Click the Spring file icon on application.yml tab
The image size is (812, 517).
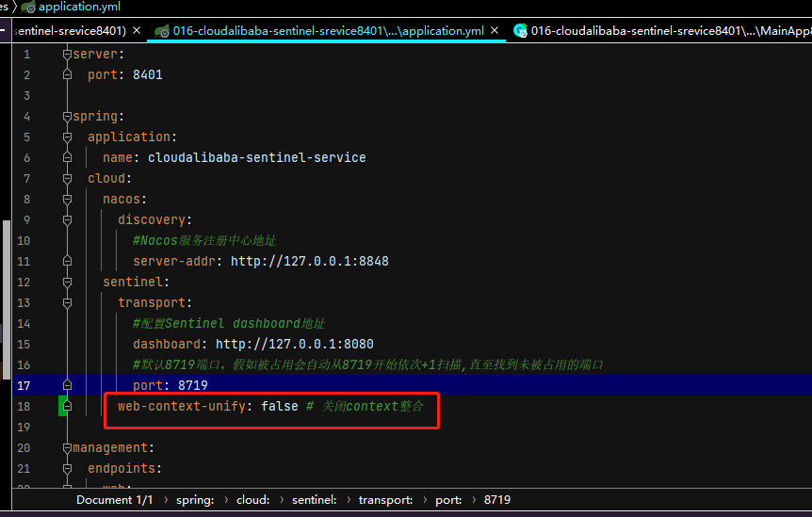point(162,32)
